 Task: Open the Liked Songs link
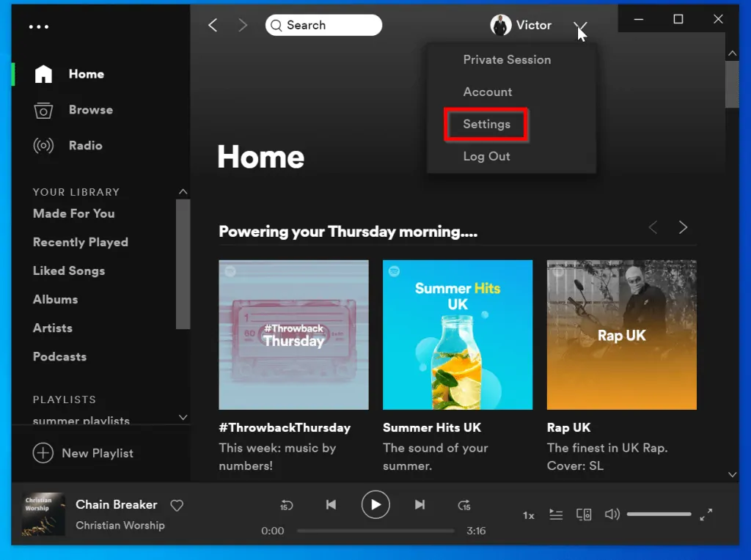(68, 270)
